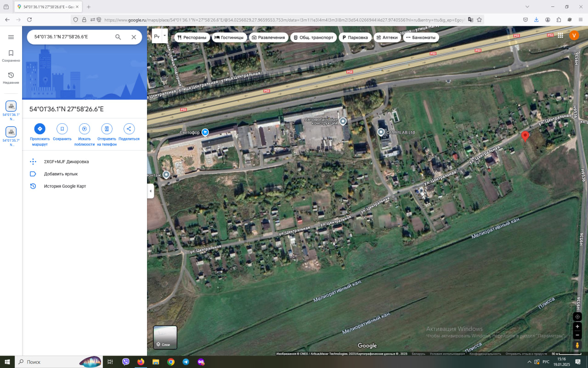This screenshot has width=588, height=368.
Task: Open Google apps grid menu
Action: tap(560, 35)
